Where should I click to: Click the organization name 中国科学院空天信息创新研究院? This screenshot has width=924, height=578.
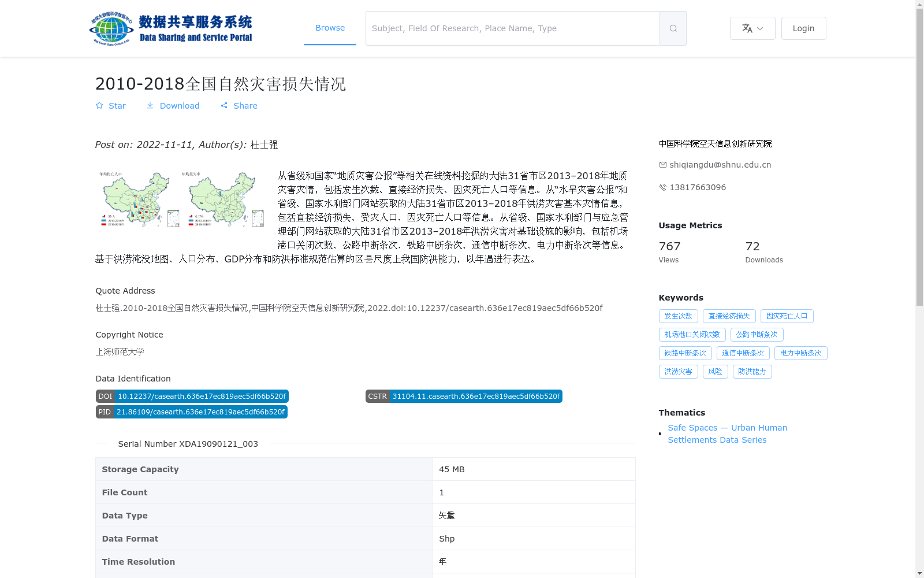coord(715,144)
